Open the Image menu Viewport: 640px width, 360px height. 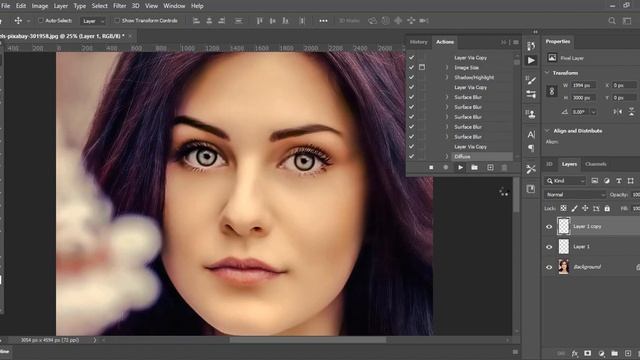(x=40, y=6)
